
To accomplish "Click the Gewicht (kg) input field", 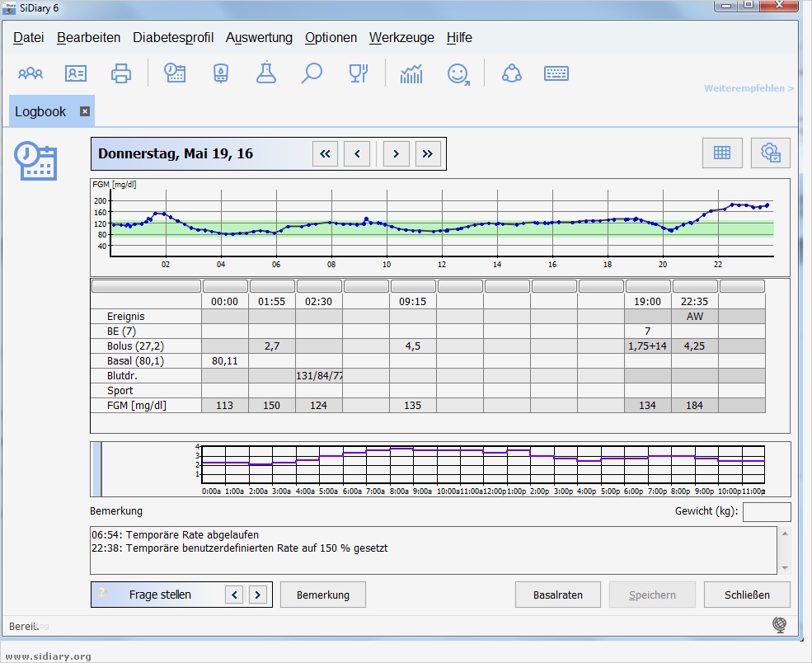I will click(x=766, y=512).
